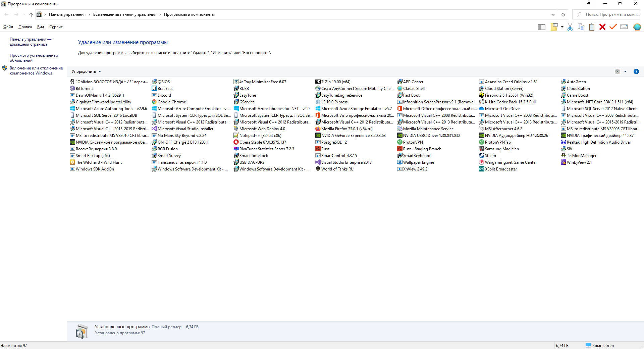Select the Wallpaper Engine icon
Viewport: 644px width, 349px height.
[x=399, y=162]
